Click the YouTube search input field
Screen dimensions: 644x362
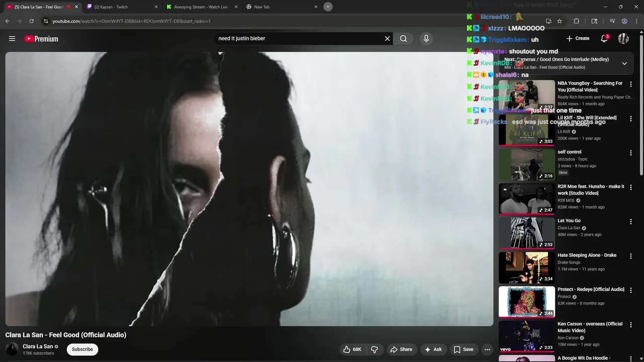coord(299,39)
